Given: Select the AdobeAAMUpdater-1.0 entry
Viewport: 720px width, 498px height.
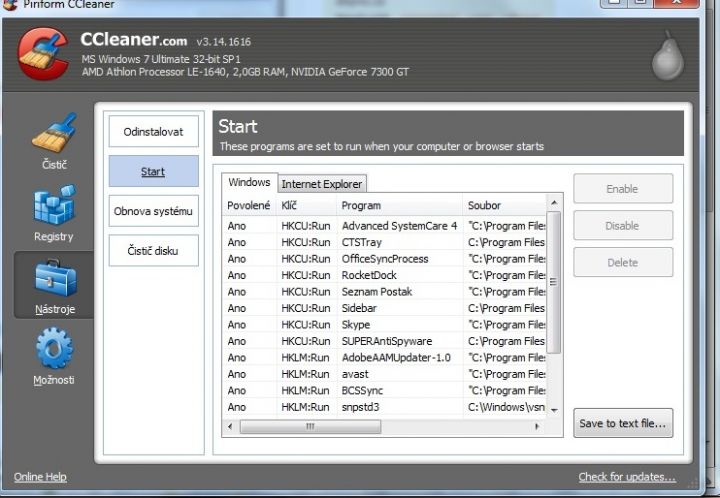Looking at the screenshot, I should click(385, 358).
